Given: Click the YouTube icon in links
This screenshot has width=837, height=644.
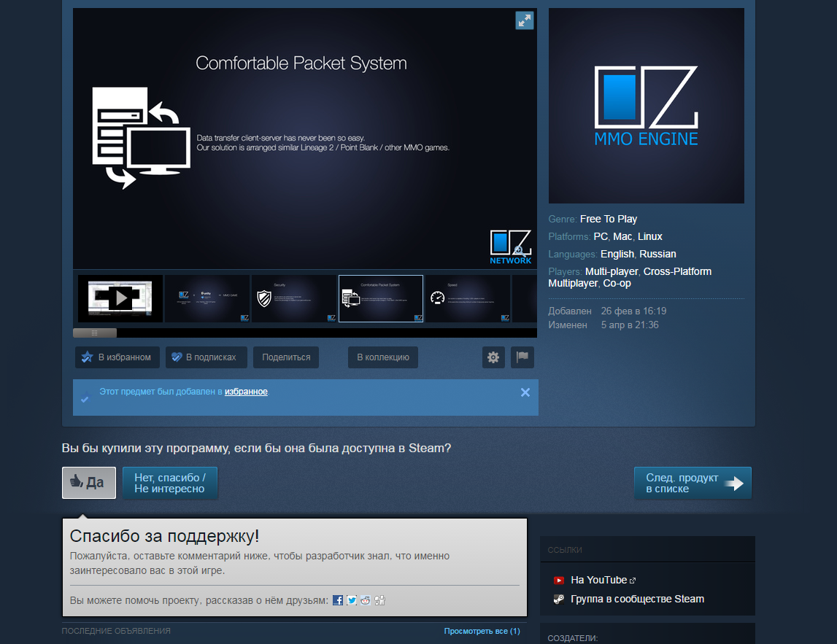Looking at the screenshot, I should (x=559, y=581).
